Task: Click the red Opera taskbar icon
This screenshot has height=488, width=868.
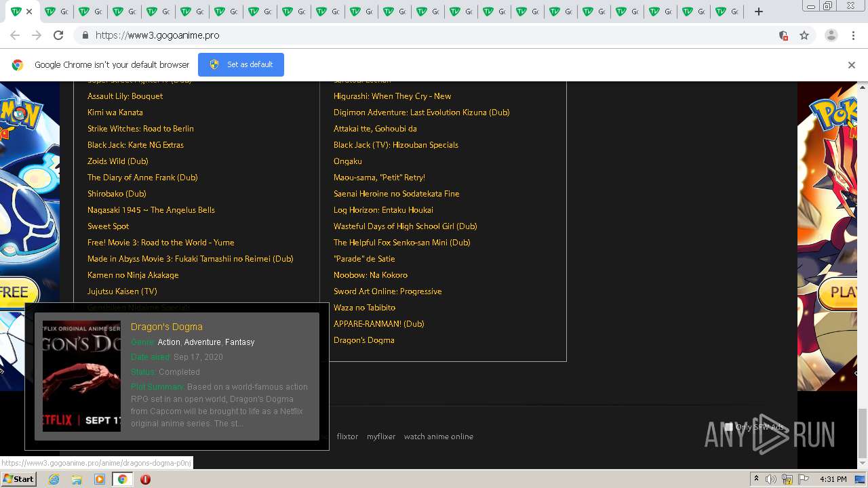Action: pyautogui.click(x=145, y=479)
